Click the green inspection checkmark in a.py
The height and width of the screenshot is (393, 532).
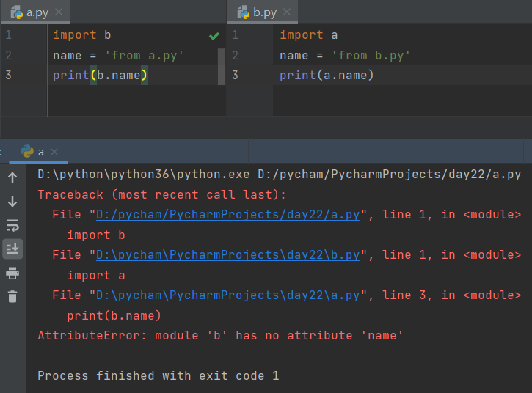[x=214, y=35]
